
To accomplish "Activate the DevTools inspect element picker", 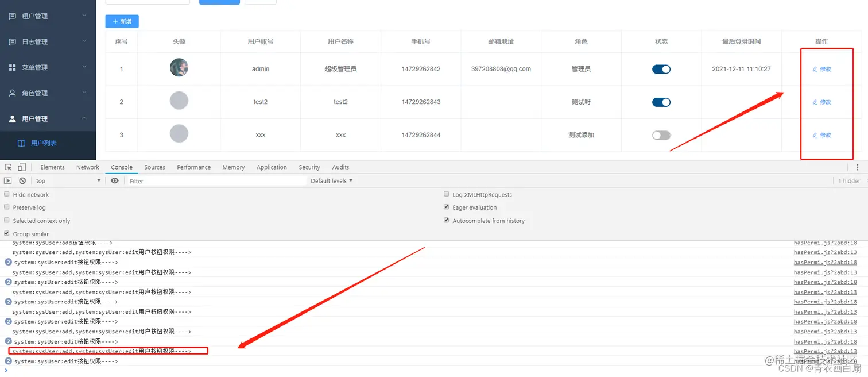I will coord(9,167).
